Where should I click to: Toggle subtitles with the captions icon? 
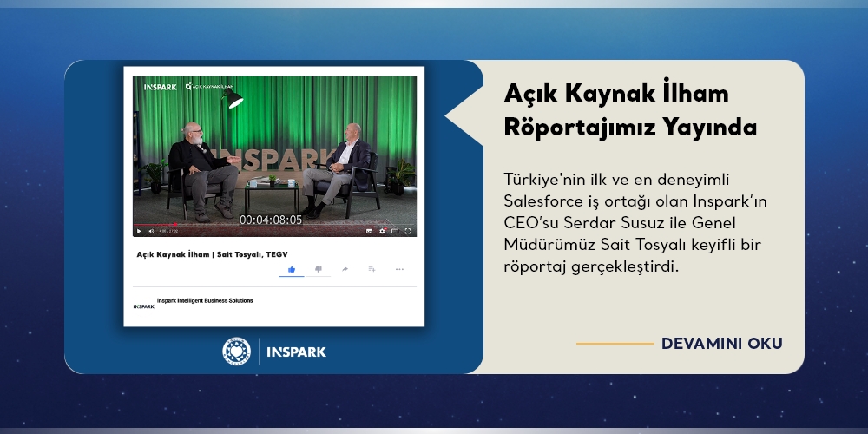370,232
